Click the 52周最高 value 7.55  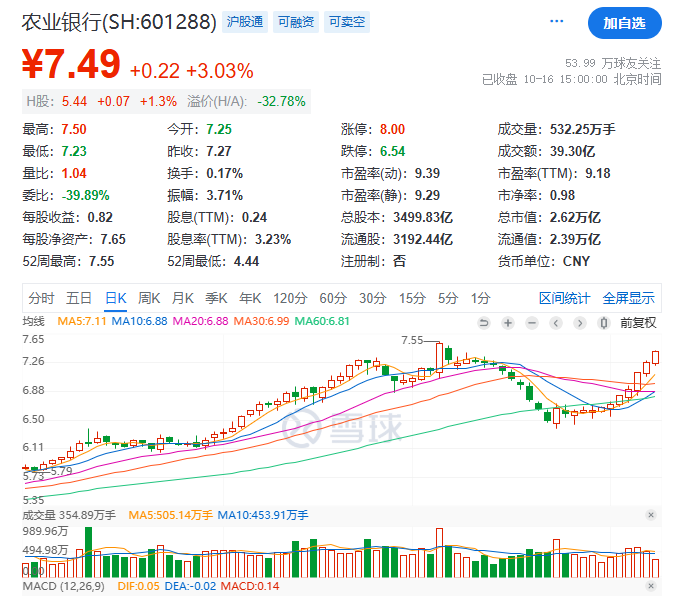(101, 261)
